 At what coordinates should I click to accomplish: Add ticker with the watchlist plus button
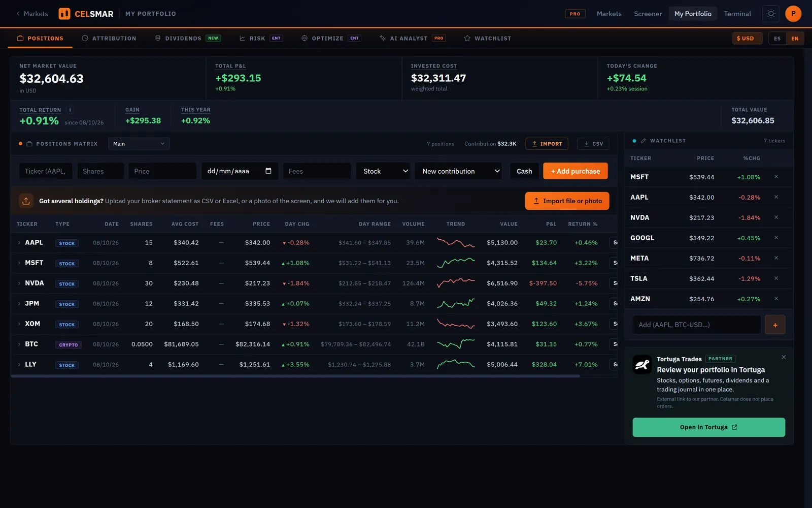(775, 325)
